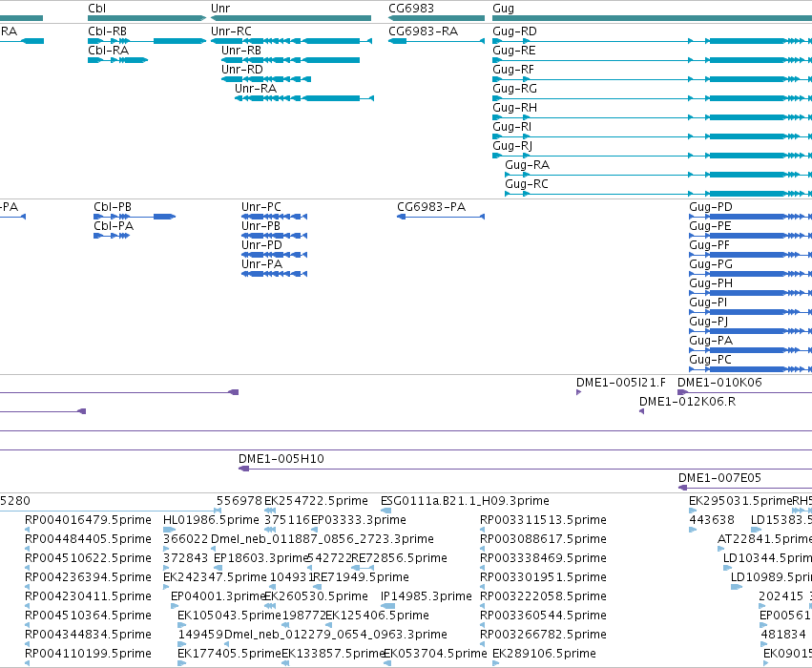Open the RP004236394.5prime EST label
812x668 pixels.
(88, 577)
